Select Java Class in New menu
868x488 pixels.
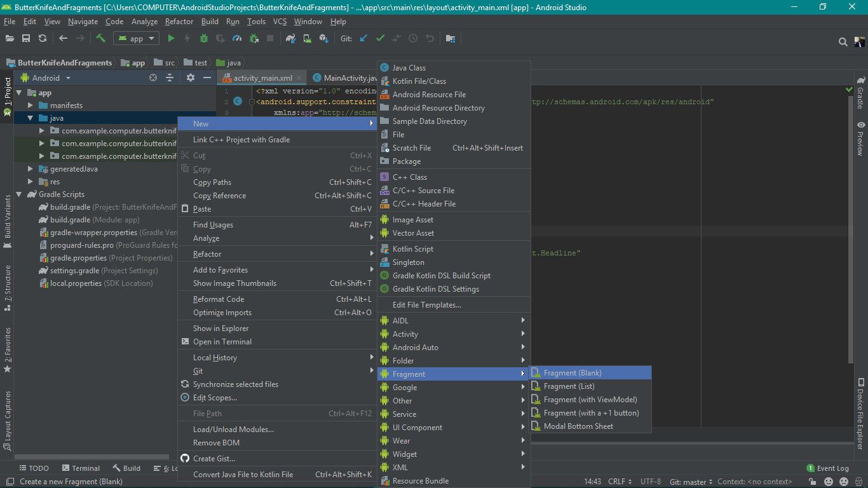(x=454, y=68)
